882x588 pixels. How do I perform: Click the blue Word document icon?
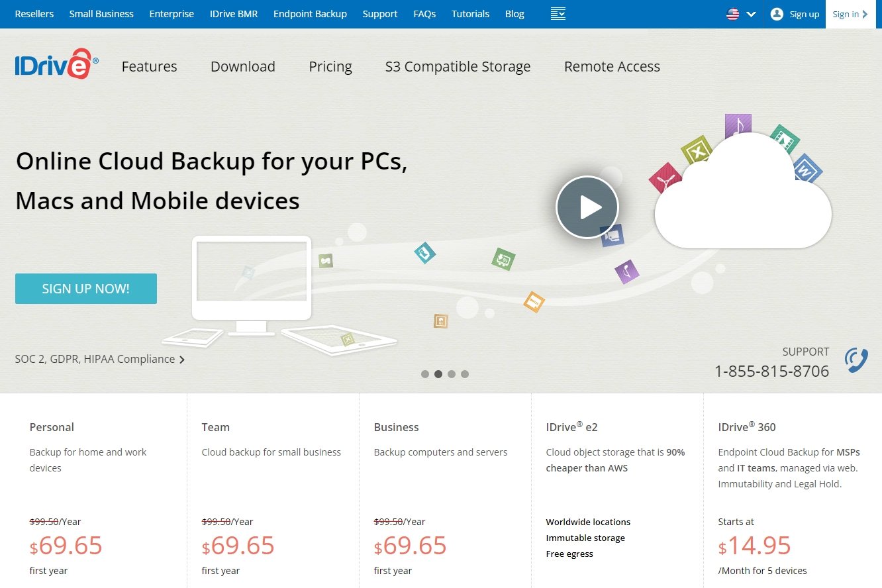click(x=807, y=168)
